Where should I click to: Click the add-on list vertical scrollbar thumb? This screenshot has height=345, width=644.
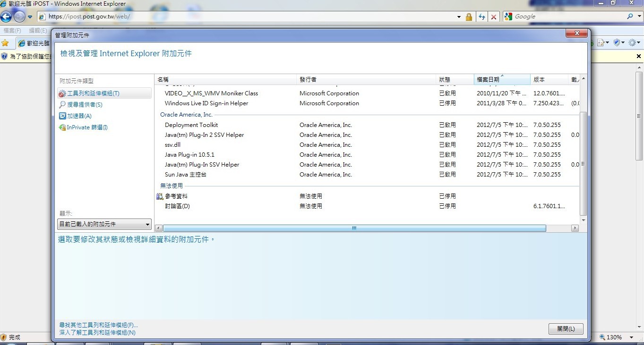pyautogui.click(x=584, y=164)
